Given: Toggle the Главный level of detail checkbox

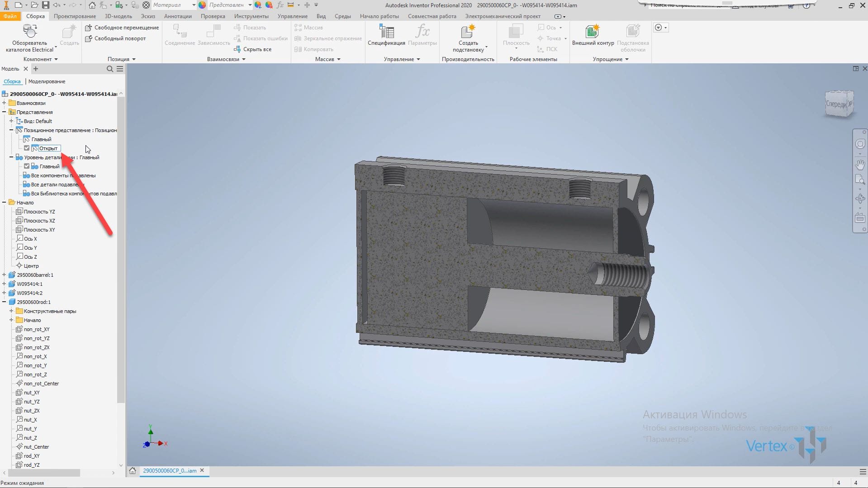Looking at the screenshot, I should click(x=27, y=166).
